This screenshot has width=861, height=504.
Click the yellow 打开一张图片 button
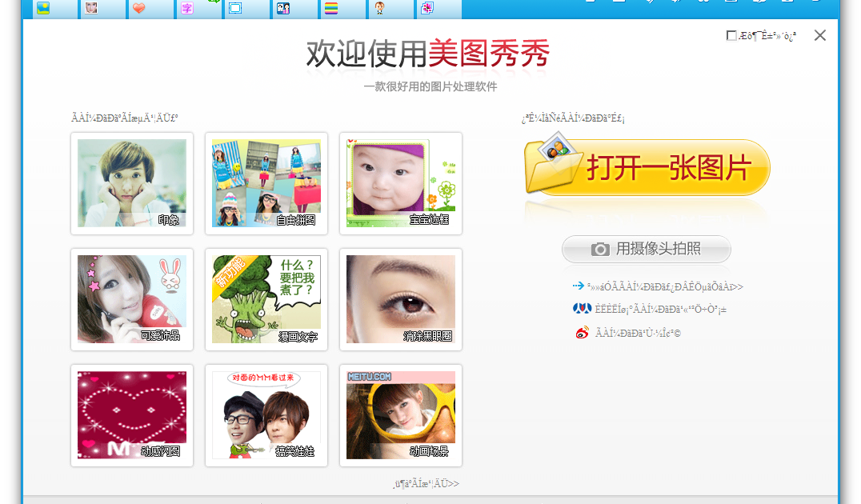tap(647, 166)
